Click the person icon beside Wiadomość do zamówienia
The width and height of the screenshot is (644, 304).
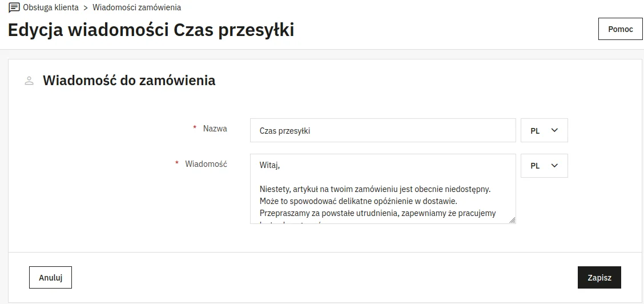[x=29, y=81]
